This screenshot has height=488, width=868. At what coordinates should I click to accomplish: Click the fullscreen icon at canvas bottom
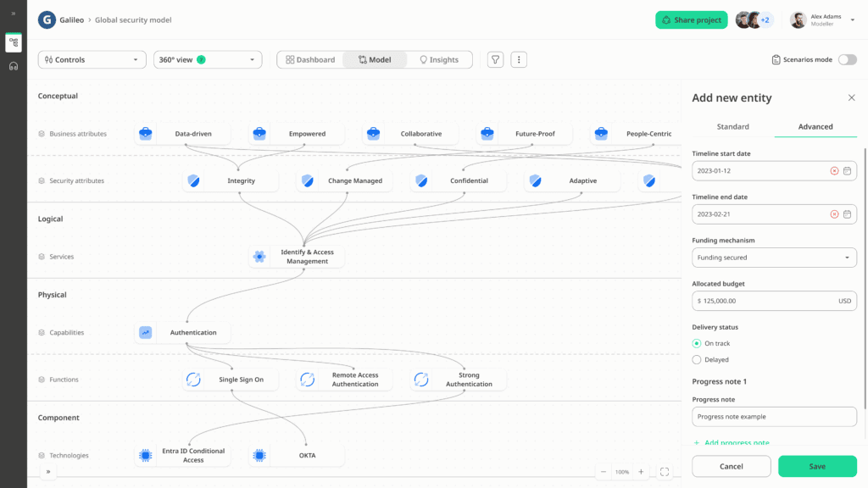coord(665,472)
